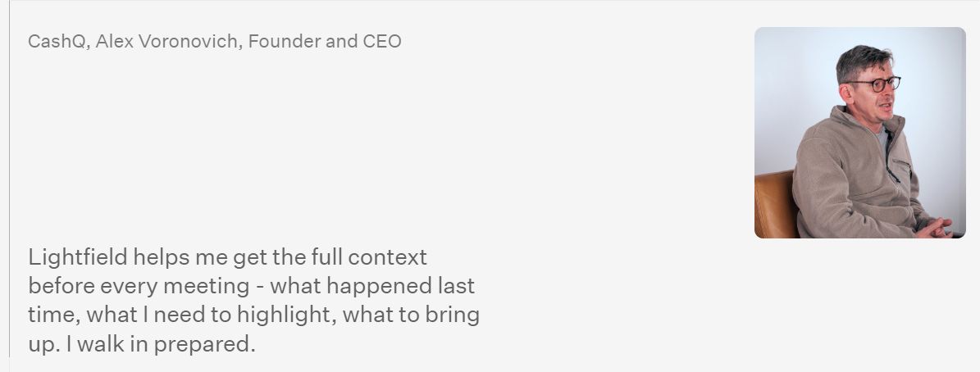Viewport: 980px width, 372px height.
Task: Click the word "time," in the quote
Action: click(53, 315)
